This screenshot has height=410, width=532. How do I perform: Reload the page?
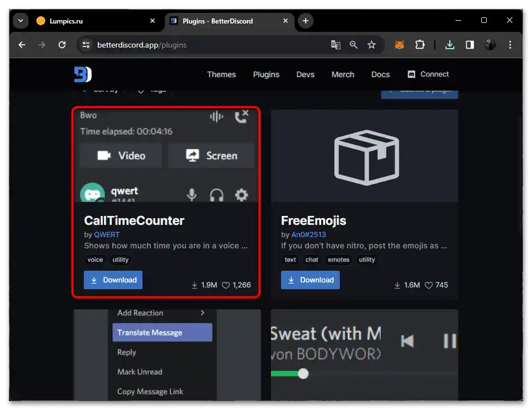click(x=62, y=45)
